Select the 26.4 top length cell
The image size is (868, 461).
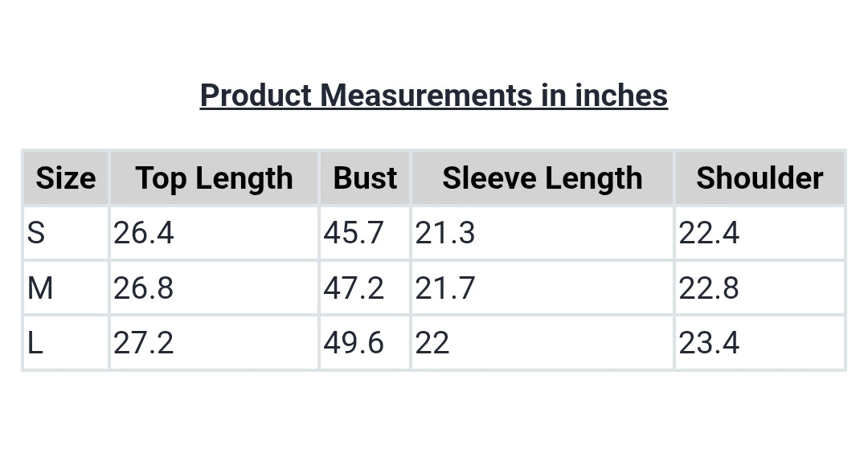coord(215,232)
